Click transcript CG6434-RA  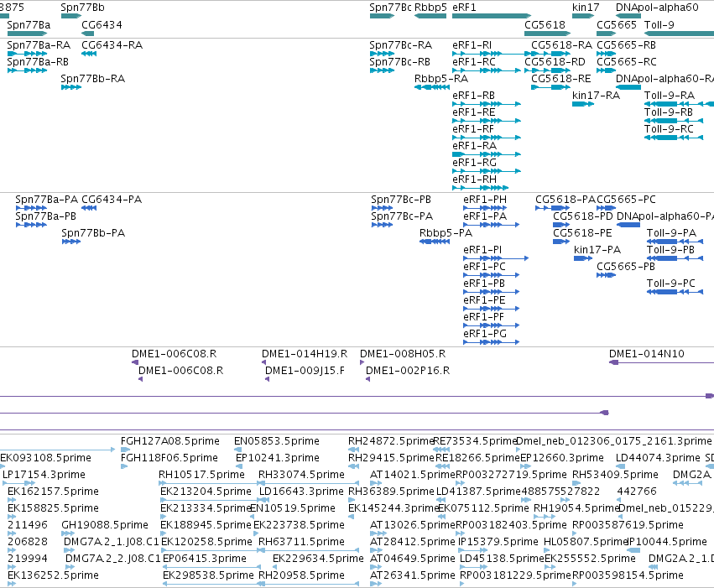[112, 45]
